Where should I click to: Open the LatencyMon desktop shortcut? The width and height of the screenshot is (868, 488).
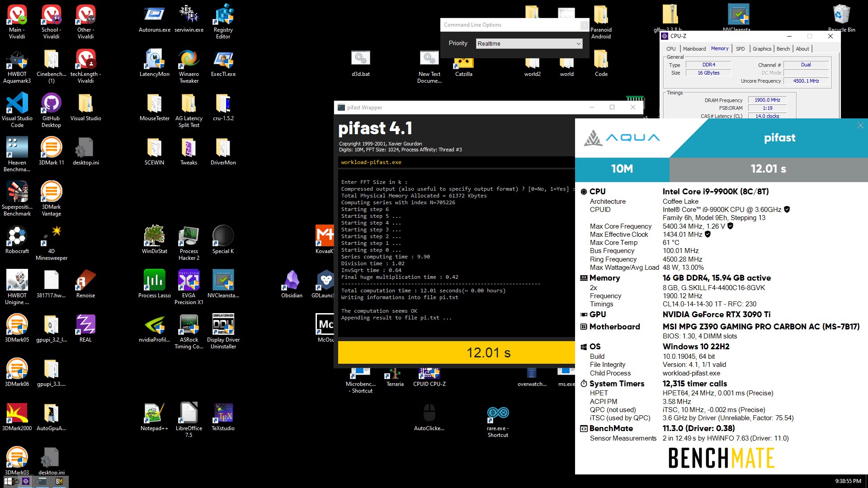coord(155,62)
